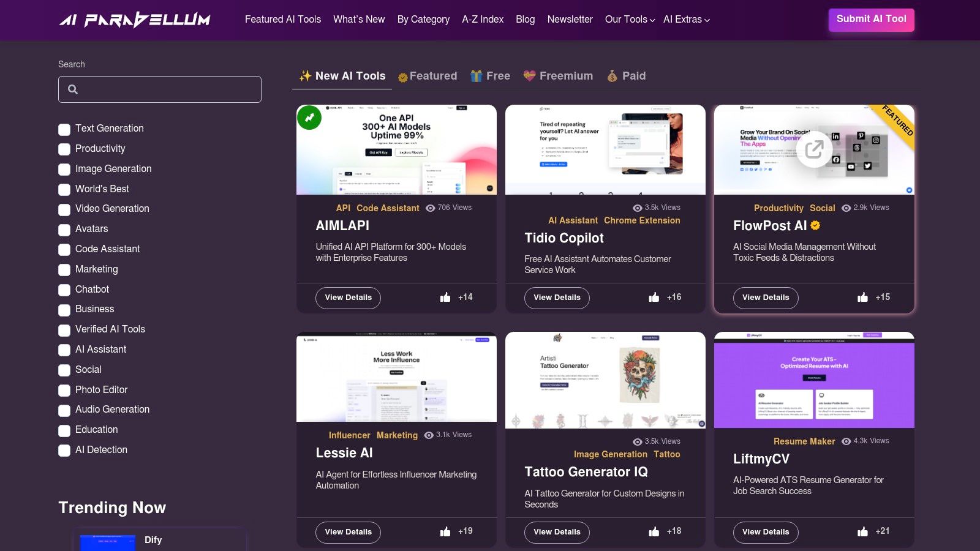Check the Photo Editor filter

(64, 391)
